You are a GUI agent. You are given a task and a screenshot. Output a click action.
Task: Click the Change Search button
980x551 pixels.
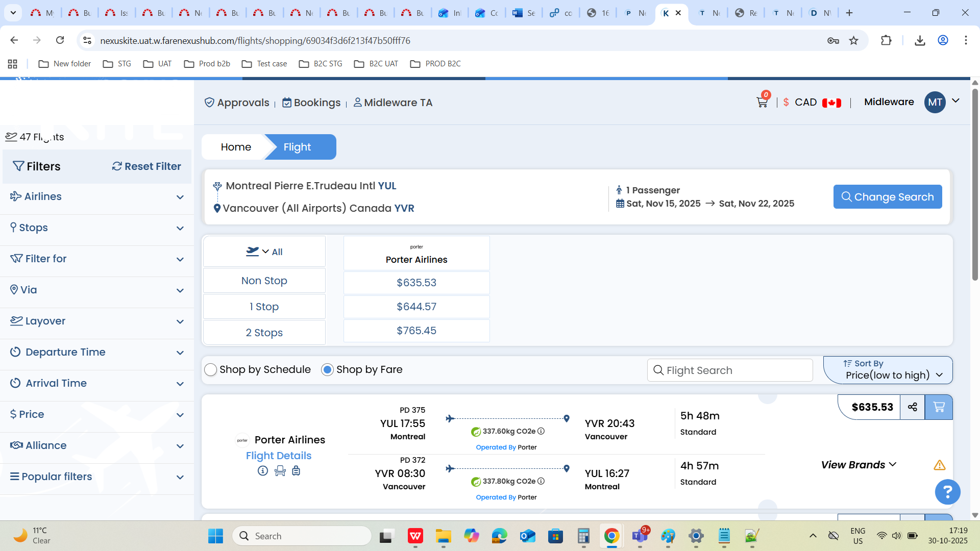(x=887, y=197)
